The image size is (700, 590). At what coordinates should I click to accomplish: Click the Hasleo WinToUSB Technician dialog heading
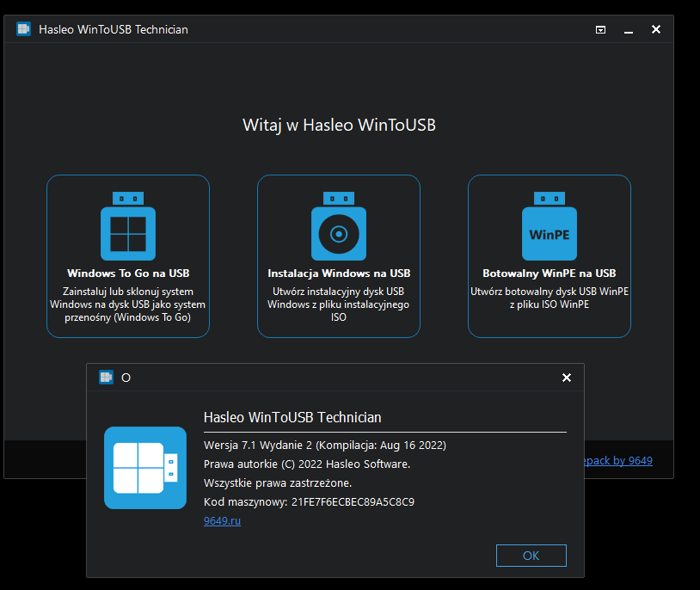[x=292, y=417]
